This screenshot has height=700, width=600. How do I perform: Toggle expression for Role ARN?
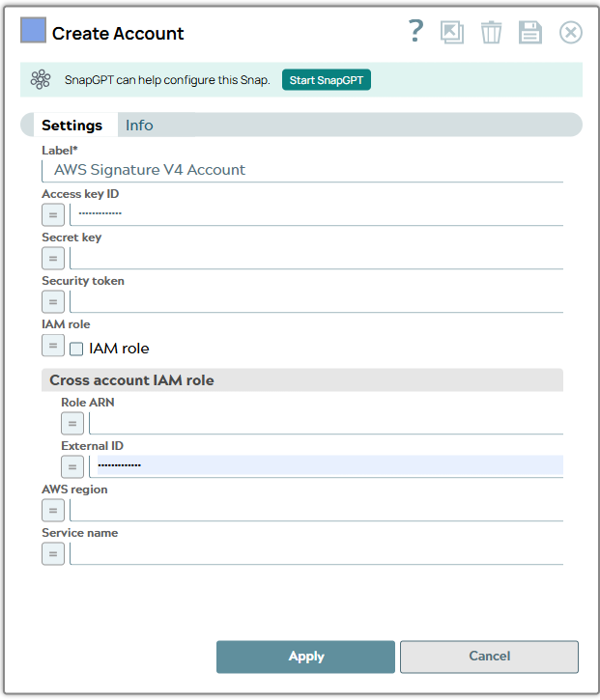click(x=72, y=423)
